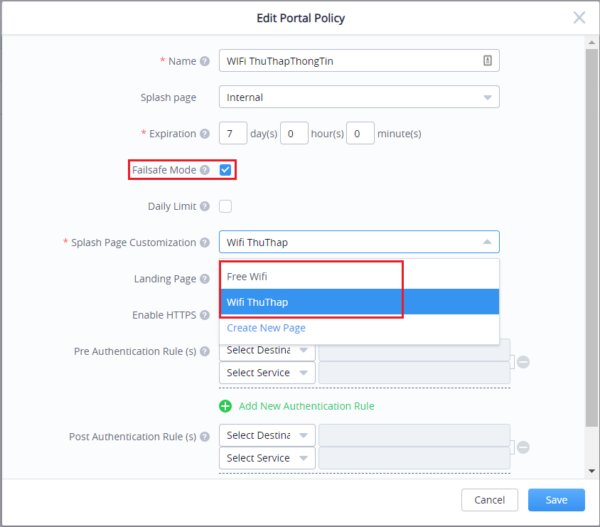Screen dimensions: 600x527
Task: Click the help icon next to Name
Action: click(205, 61)
